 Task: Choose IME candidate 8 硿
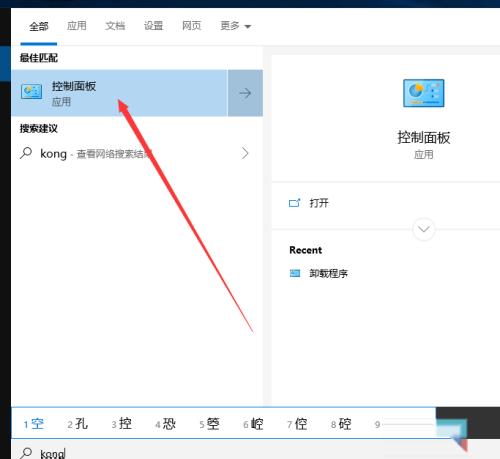[341, 424]
